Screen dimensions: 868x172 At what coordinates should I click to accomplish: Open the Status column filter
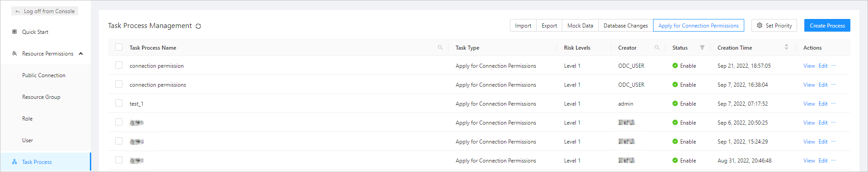pos(702,47)
